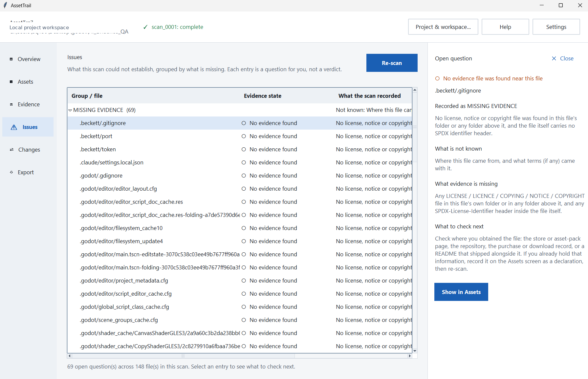Click horizontal scrollbar left arrow
This screenshot has width=588, height=379.
pyautogui.click(x=69, y=356)
